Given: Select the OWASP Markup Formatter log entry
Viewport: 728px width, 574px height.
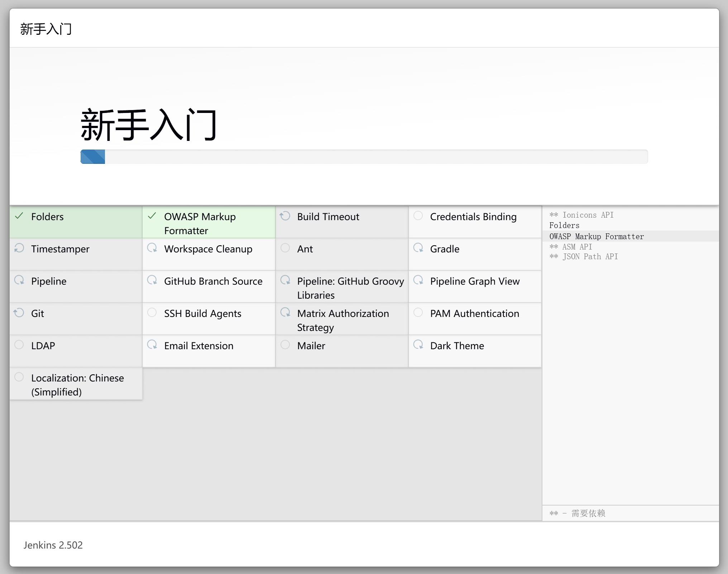Looking at the screenshot, I should (x=596, y=236).
